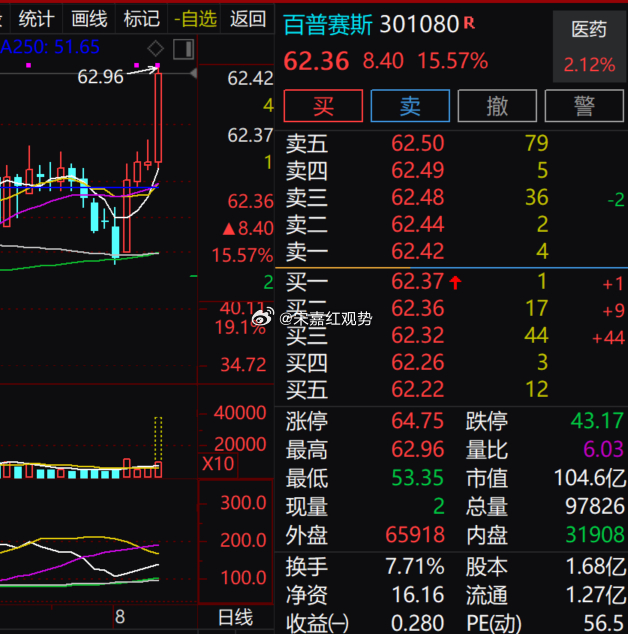Image resolution: width=628 pixels, height=634 pixels.
Task: Click the 量比 value 6.03
Action: [x=603, y=450]
